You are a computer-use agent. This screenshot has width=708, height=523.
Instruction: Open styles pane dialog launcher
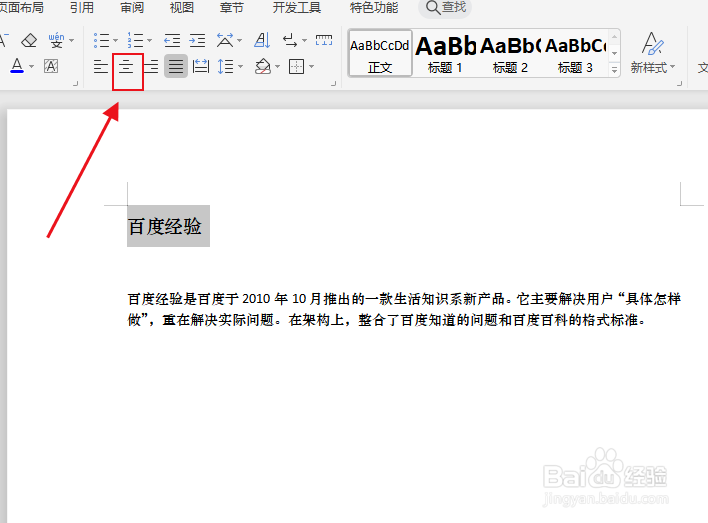(x=679, y=83)
